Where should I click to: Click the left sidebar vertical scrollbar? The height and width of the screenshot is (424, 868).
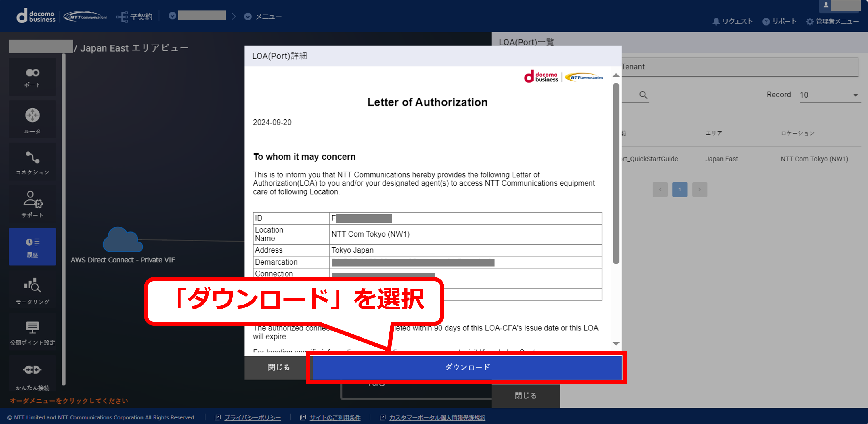tap(63, 219)
